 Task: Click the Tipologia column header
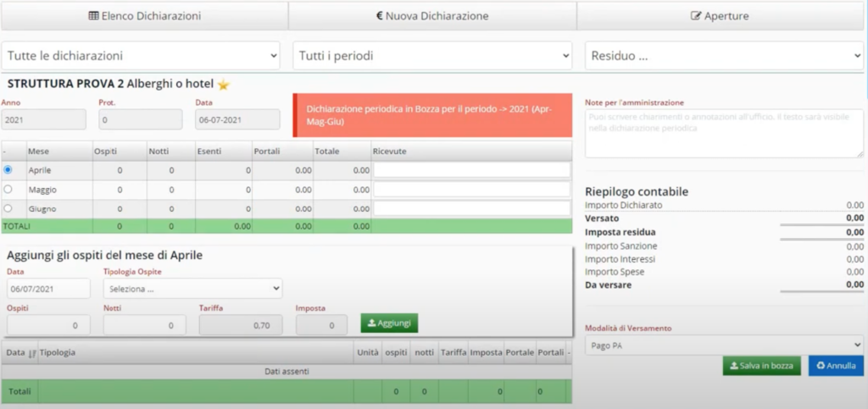[58, 352]
